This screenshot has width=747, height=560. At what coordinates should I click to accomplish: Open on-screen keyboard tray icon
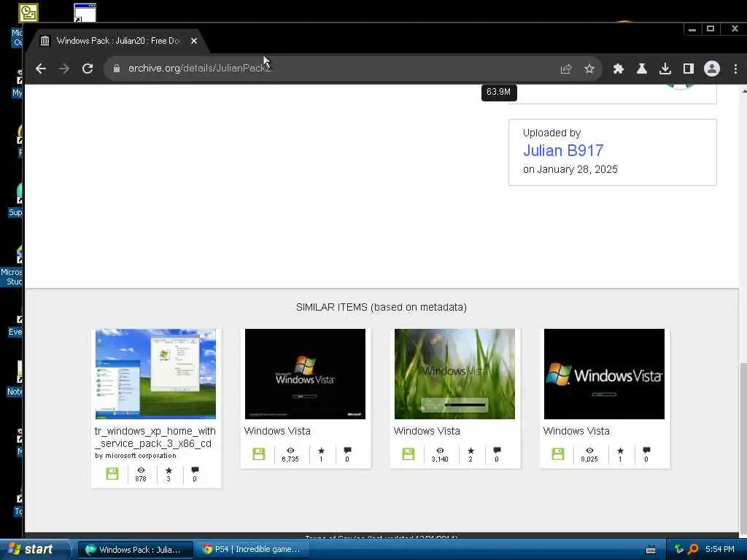(x=651, y=550)
